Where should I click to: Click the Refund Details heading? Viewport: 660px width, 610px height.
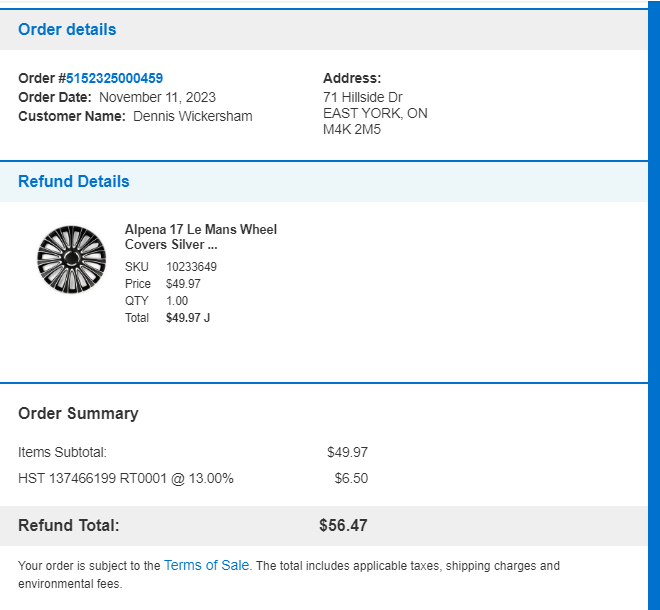[x=74, y=181]
